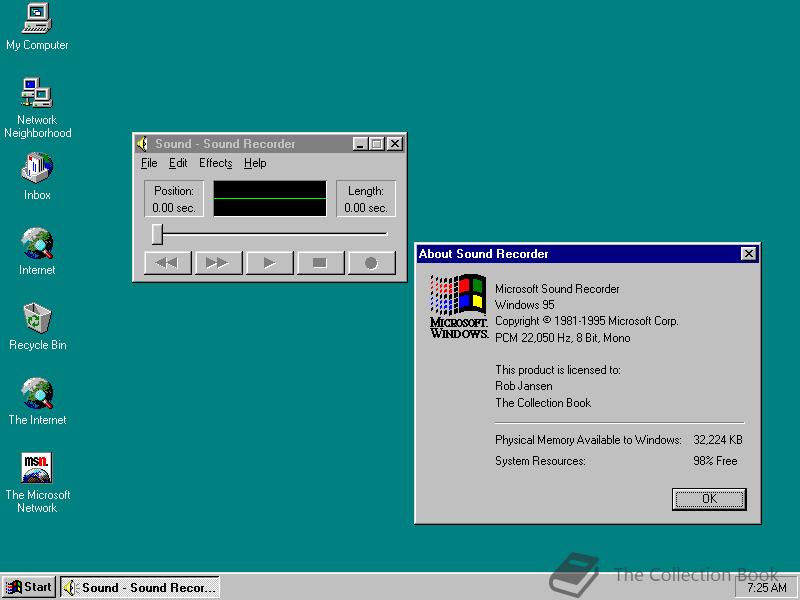The width and height of the screenshot is (800, 600).
Task: Click the speaker icon in Sound Recorder title bar
Action: click(x=142, y=144)
